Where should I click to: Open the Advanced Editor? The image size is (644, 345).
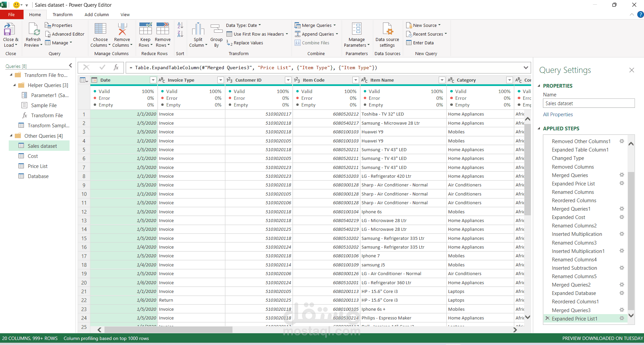(x=65, y=34)
